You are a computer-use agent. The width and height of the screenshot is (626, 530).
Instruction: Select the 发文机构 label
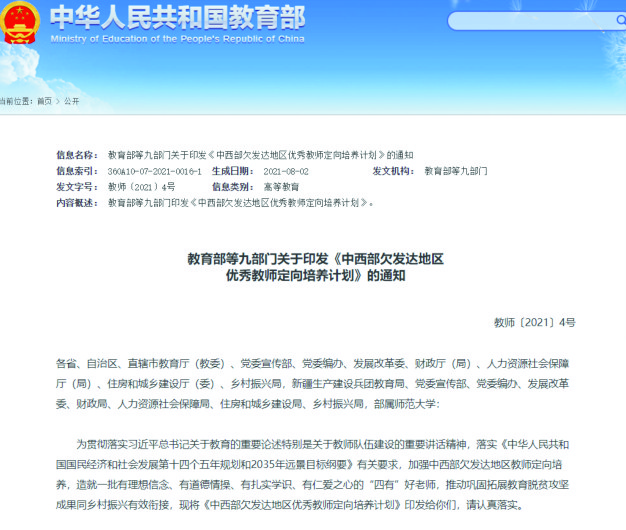[393, 171]
